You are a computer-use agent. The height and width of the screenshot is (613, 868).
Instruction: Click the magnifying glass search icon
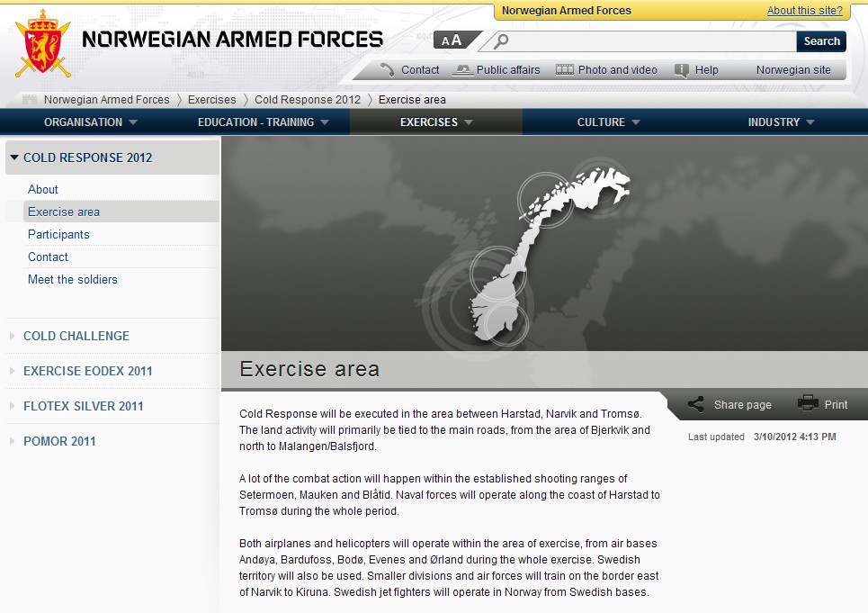coord(501,41)
